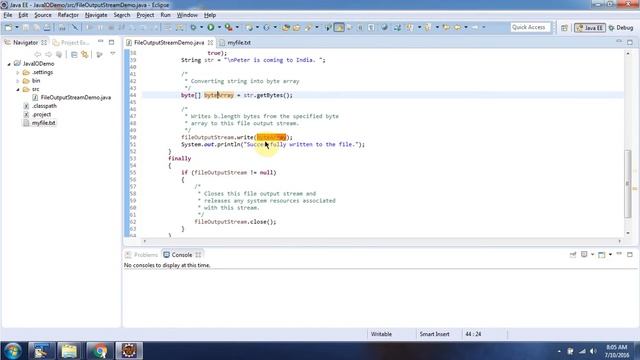Collapse the src folder
Image resolution: width=640 pixels, height=360 pixels.
(18, 89)
